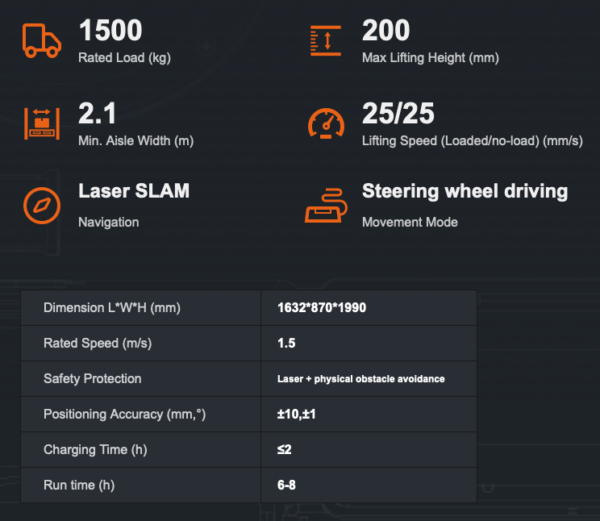The width and height of the screenshot is (600, 521).
Task: Click the Laser SLAM heading
Action: [134, 191]
